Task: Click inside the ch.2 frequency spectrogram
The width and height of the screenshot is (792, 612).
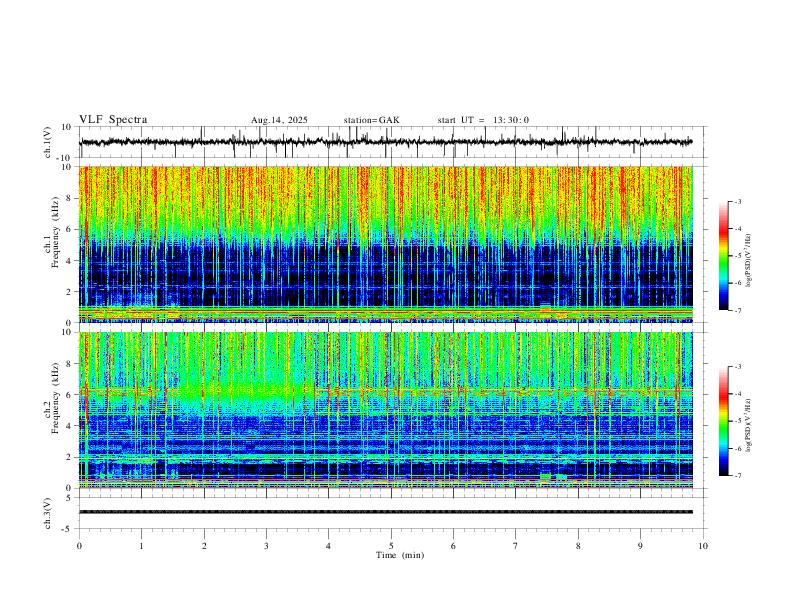Action: 386,410
